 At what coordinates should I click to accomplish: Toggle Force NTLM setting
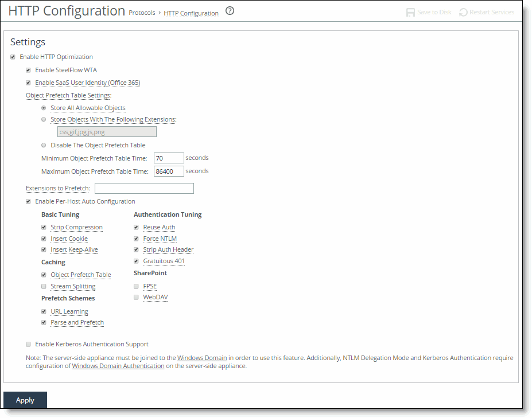tap(136, 239)
